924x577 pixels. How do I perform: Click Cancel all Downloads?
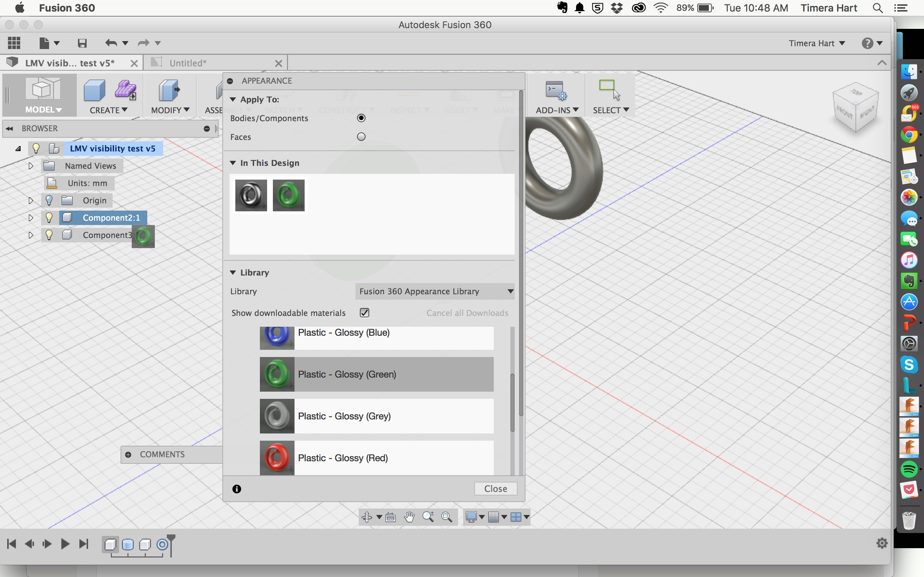click(467, 313)
